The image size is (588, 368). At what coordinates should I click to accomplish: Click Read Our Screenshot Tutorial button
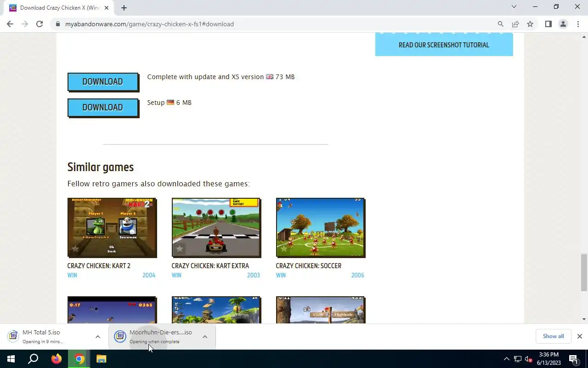click(x=444, y=45)
